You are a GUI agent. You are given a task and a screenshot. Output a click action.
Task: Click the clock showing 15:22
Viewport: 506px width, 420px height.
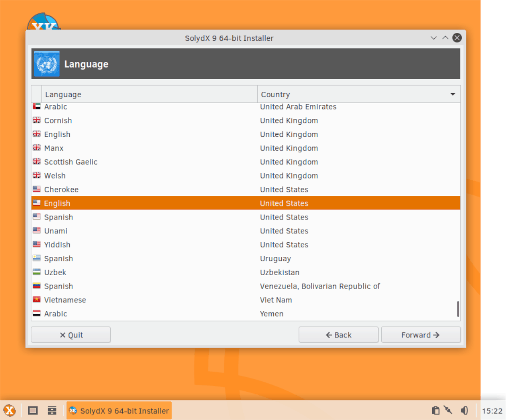pyautogui.click(x=492, y=411)
